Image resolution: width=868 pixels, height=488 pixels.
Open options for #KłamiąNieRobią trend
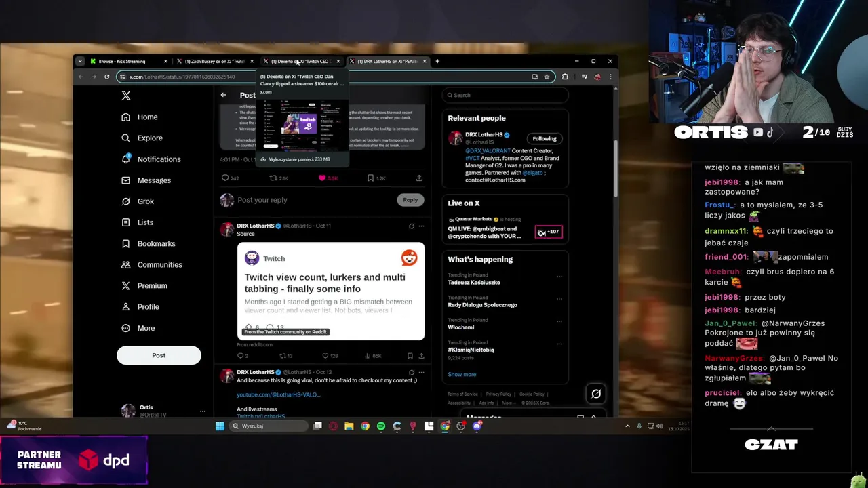pyautogui.click(x=559, y=344)
